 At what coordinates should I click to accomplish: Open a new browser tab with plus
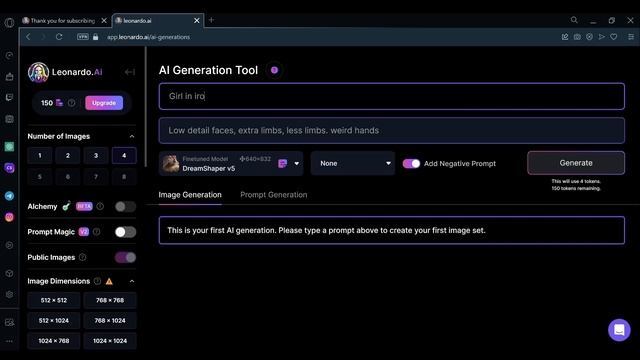pyautogui.click(x=211, y=20)
